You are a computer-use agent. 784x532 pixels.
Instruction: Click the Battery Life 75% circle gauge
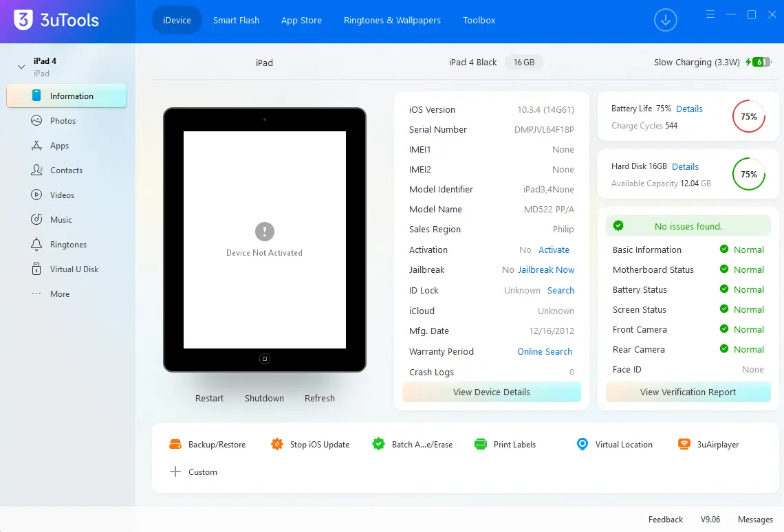point(748,116)
